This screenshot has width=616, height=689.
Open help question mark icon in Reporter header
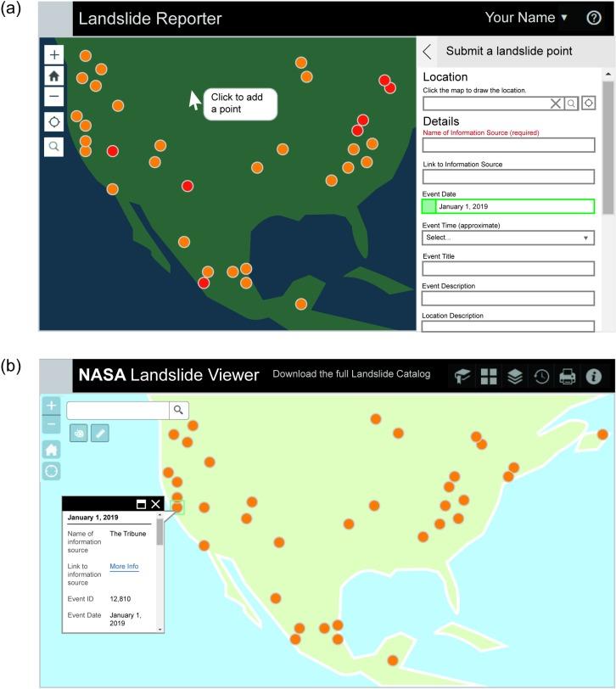tap(594, 18)
